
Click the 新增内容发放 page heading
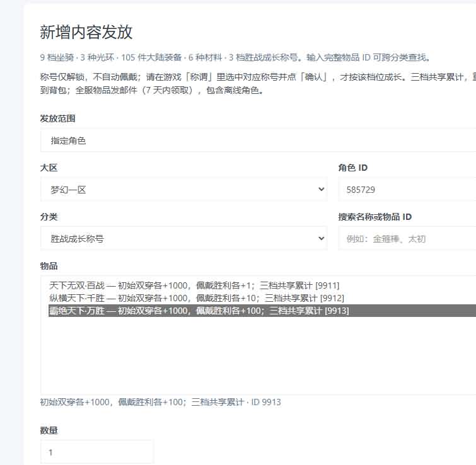pos(86,32)
